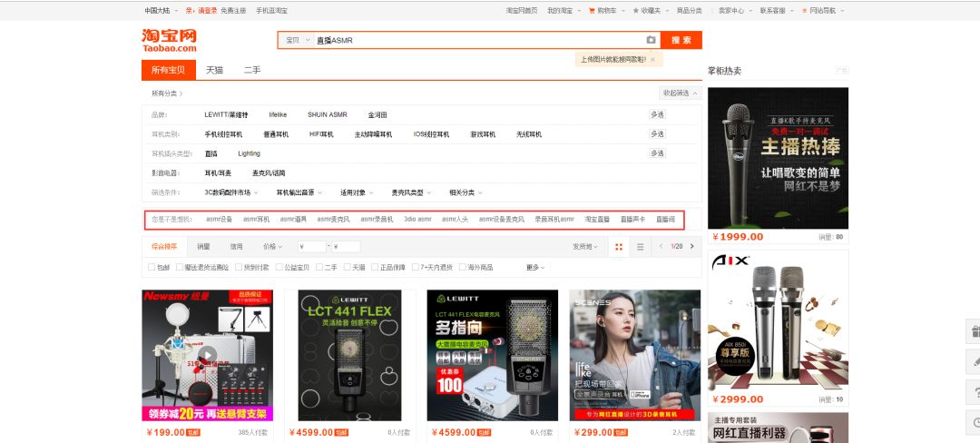Check the 货到付款 checkbox
980x443 pixels.
[238, 267]
